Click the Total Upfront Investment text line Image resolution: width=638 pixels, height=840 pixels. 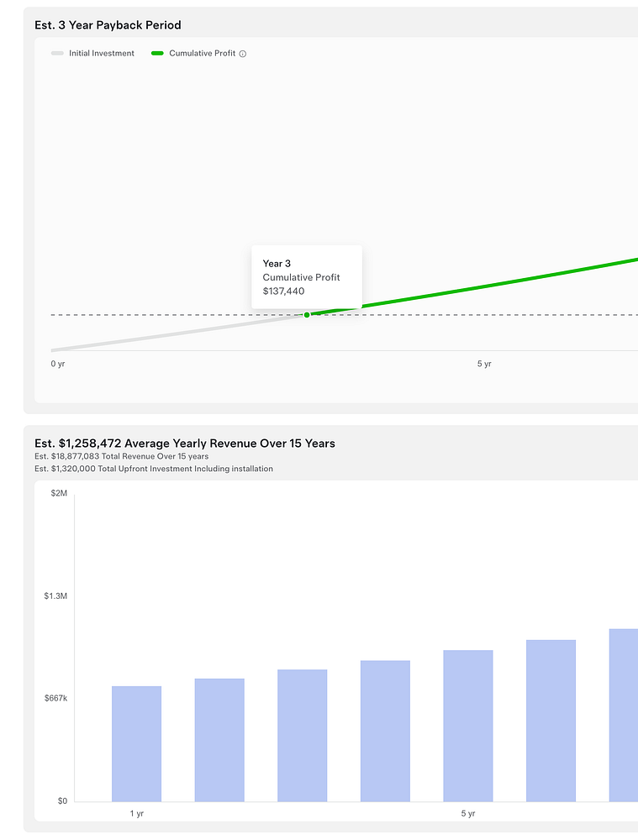(x=154, y=469)
